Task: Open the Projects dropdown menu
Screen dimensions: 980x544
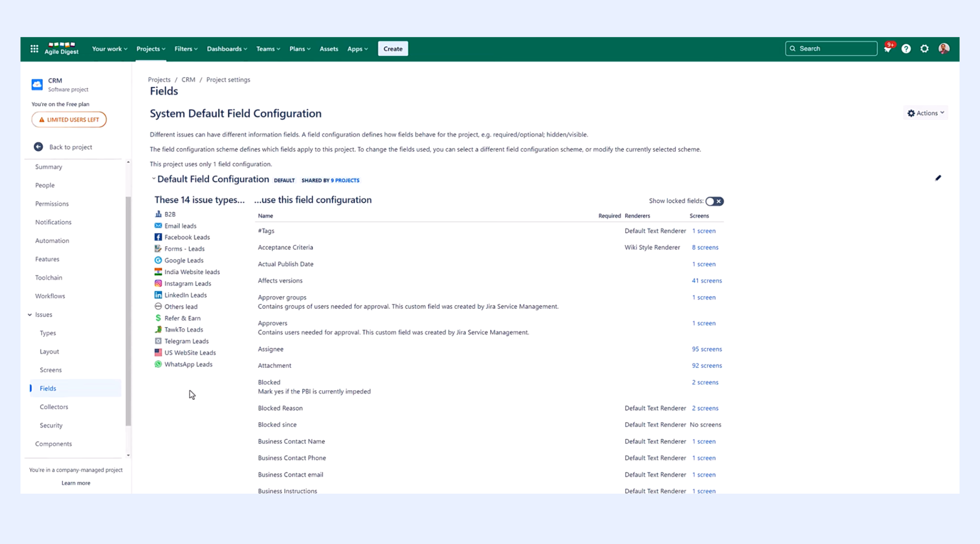Action: (x=151, y=49)
